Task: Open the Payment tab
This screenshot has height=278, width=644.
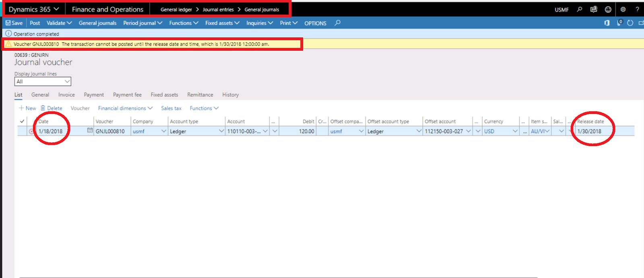Action: click(94, 95)
